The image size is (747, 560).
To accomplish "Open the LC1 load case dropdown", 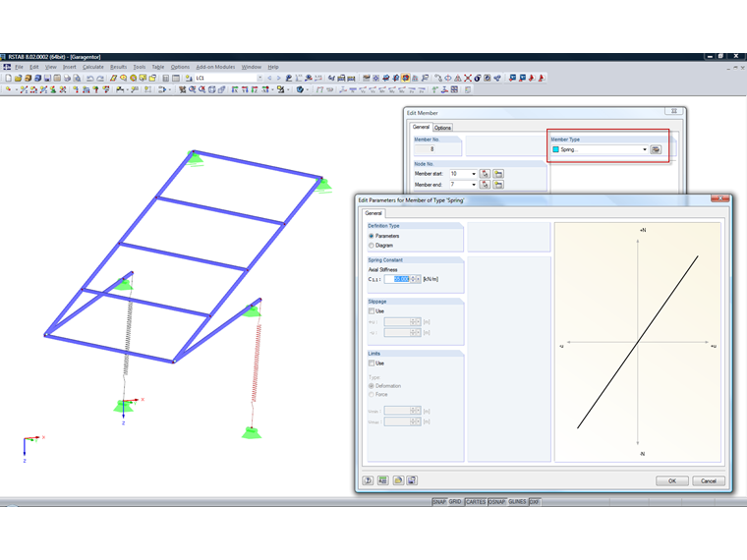I will click(x=259, y=78).
